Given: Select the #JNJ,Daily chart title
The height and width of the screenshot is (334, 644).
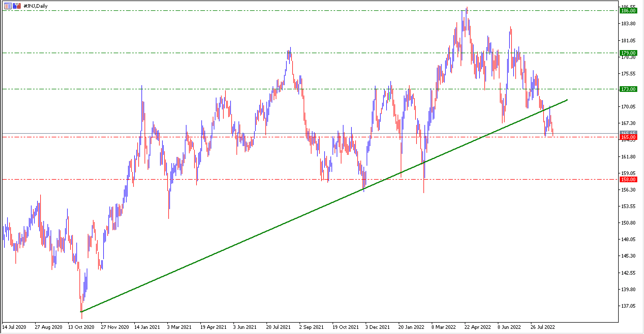Looking at the screenshot, I should pyautogui.click(x=36, y=6).
